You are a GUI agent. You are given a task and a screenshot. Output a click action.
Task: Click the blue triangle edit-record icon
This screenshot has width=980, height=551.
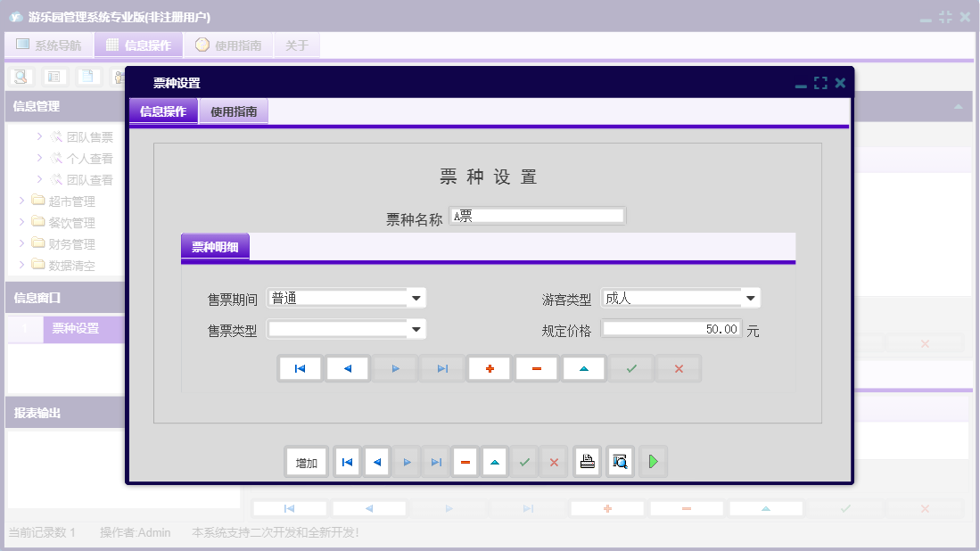pyautogui.click(x=583, y=367)
